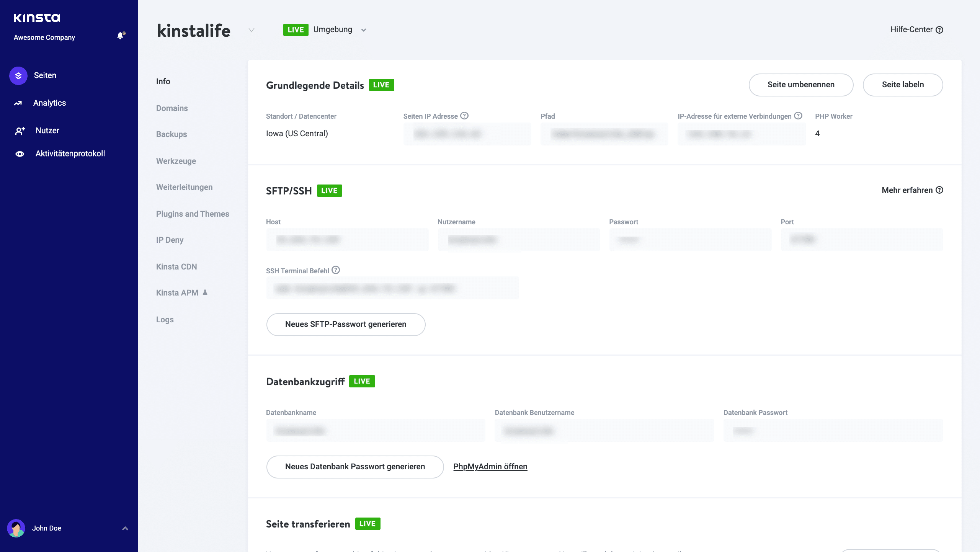Click the SSH Terminal Befehl info icon
The image size is (980, 552).
click(x=335, y=271)
